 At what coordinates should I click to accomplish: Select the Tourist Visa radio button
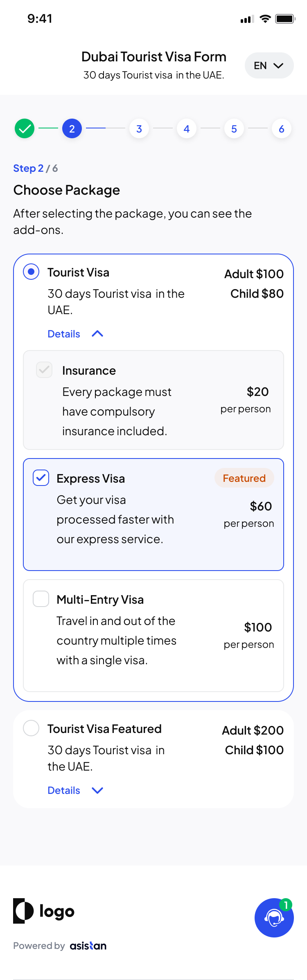(x=31, y=272)
